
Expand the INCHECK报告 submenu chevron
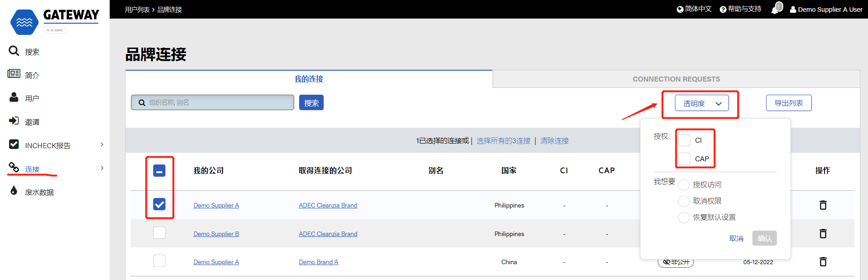click(102, 145)
